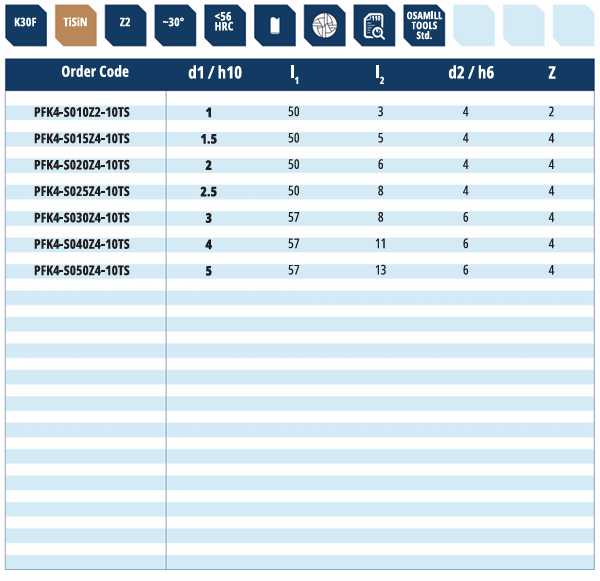
Task: Click the Z2 flute count badge
Action: coord(125,24)
